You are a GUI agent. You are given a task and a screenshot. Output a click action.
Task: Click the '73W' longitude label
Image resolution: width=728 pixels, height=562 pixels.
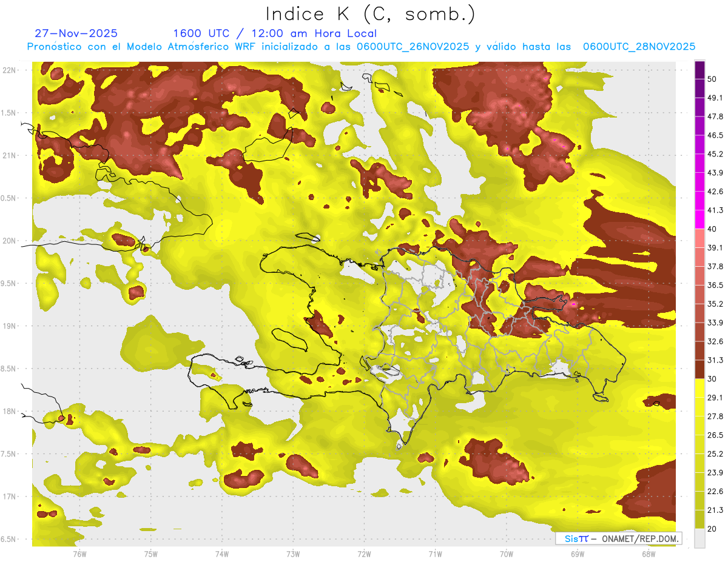click(293, 554)
